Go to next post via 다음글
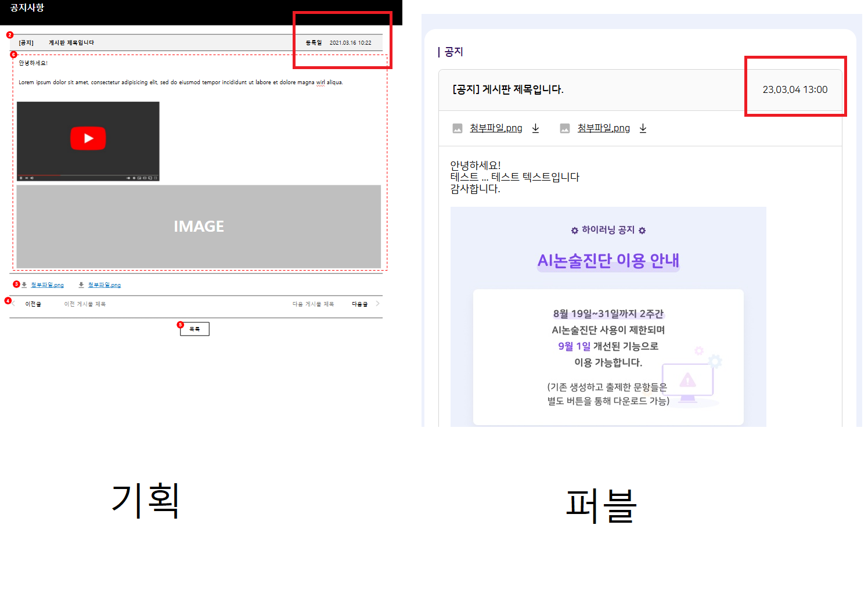Image resolution: width=868 pixels, height=604 pixels. click(359, 304)
